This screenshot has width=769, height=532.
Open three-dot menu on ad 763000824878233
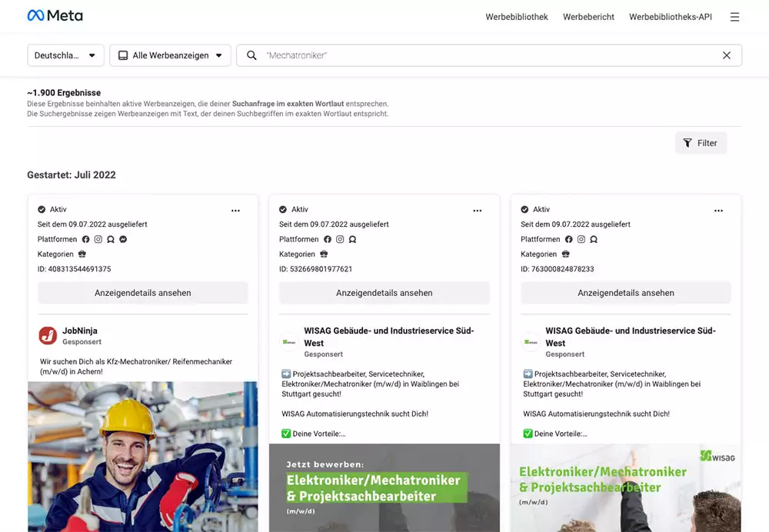tap(718, 211)
